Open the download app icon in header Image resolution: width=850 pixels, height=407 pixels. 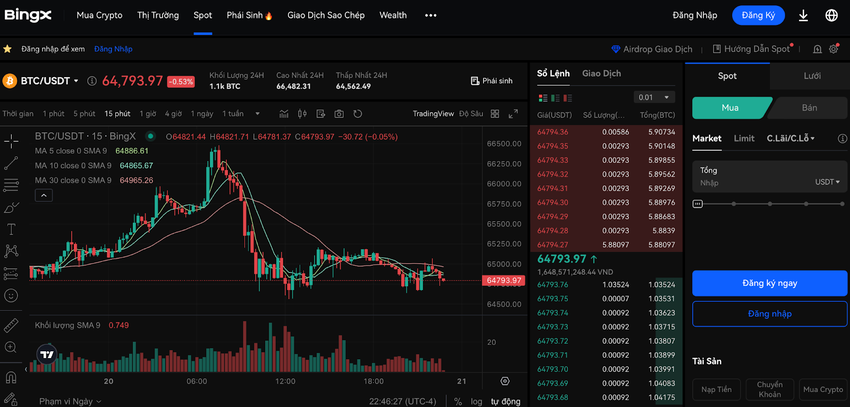pos(803,16)
